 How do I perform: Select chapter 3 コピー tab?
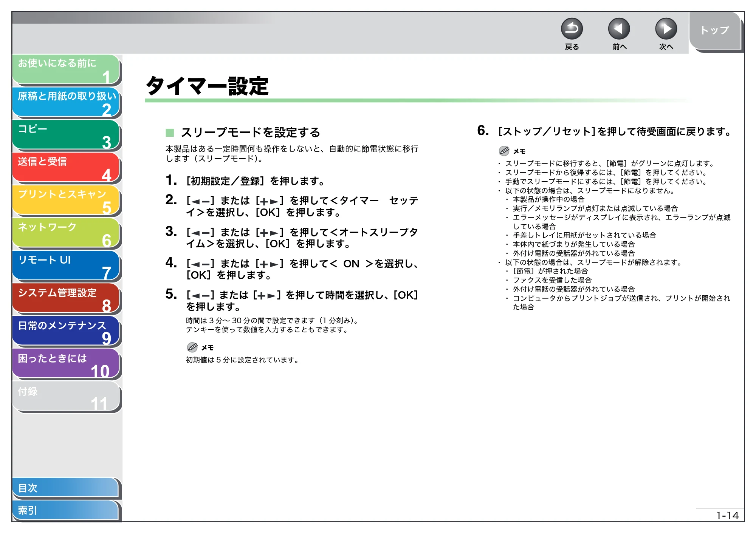click(66, 135)
